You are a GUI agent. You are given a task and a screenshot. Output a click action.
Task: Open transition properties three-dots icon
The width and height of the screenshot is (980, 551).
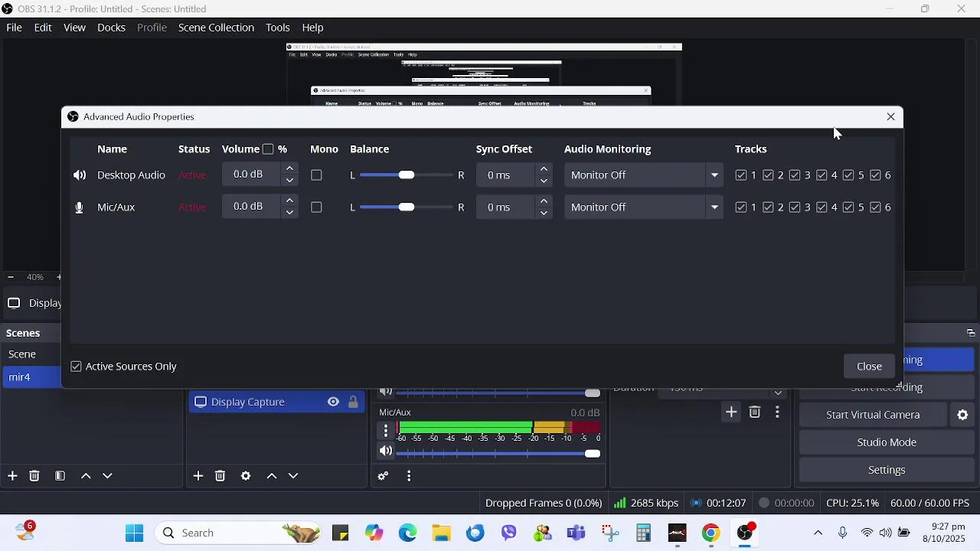pyautogui.click(x=777, y=412)
